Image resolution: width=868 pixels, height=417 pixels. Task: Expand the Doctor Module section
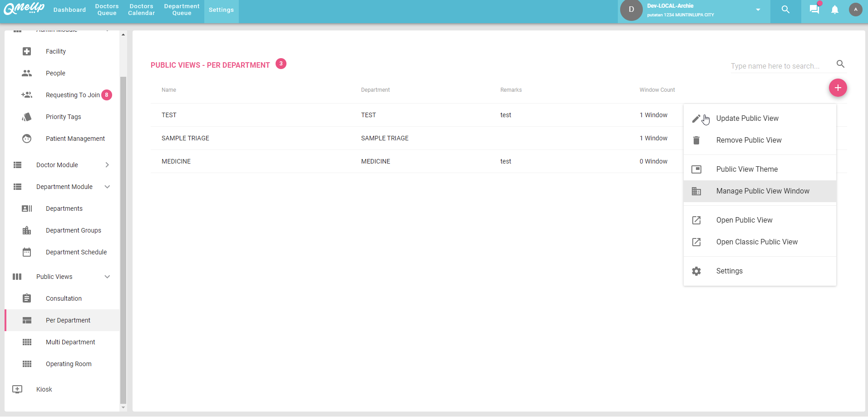click(x=107, y=165)
